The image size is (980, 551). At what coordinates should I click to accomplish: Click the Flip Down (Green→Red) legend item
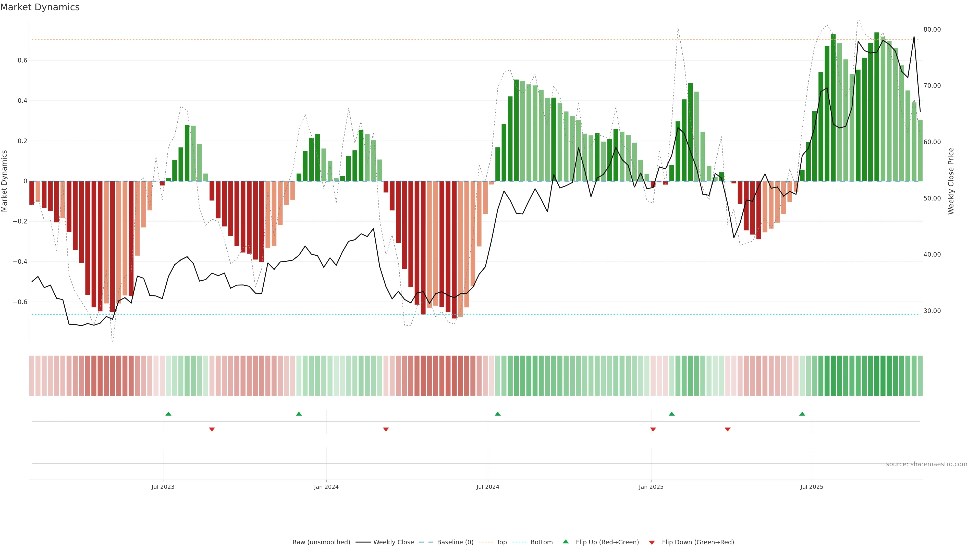point(698,542)
